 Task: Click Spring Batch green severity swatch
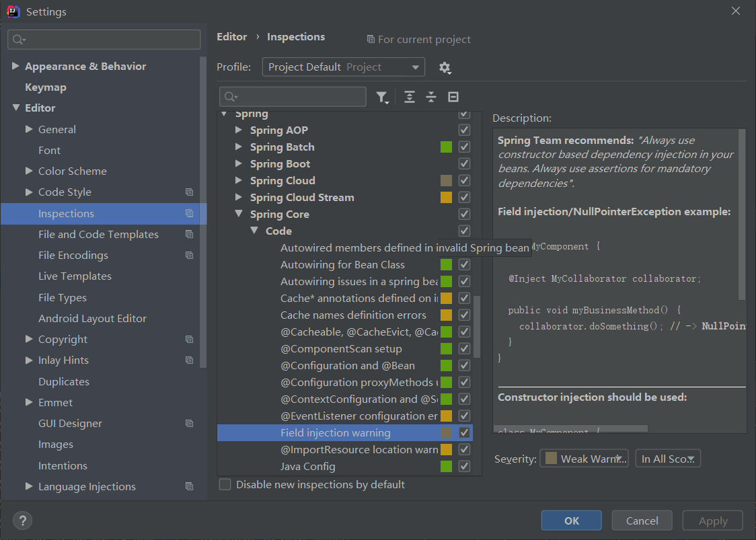pyautogui.click(x=447, y=147)
